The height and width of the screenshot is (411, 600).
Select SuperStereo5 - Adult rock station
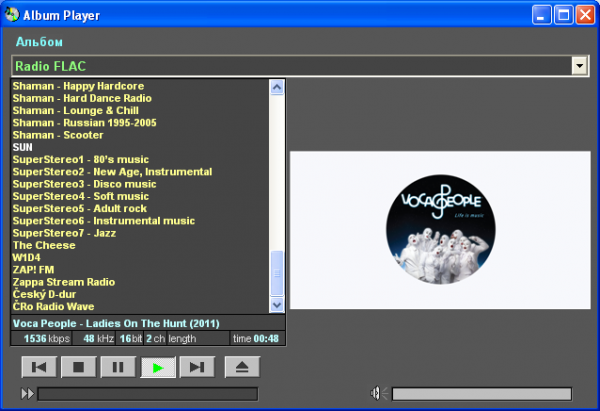79,208
